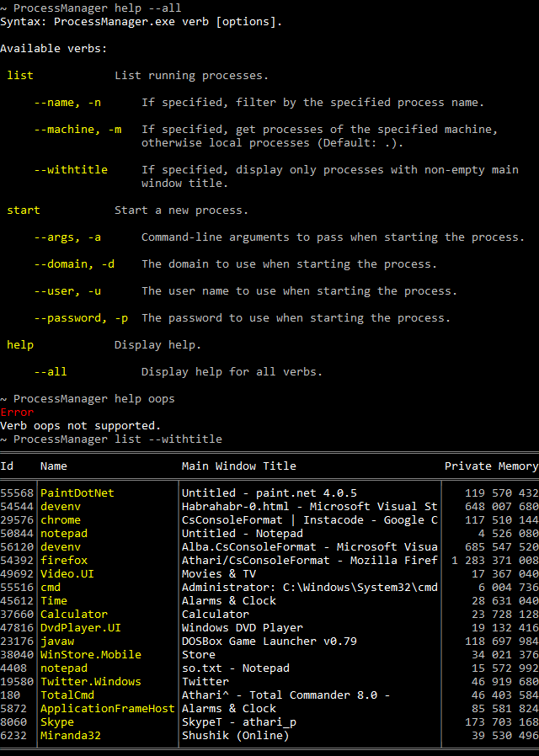Image resolution: width=539 pixels, height=756 pixels.
Task: Select 'Windows DVD Player' window title
Action: pos(242,628)
